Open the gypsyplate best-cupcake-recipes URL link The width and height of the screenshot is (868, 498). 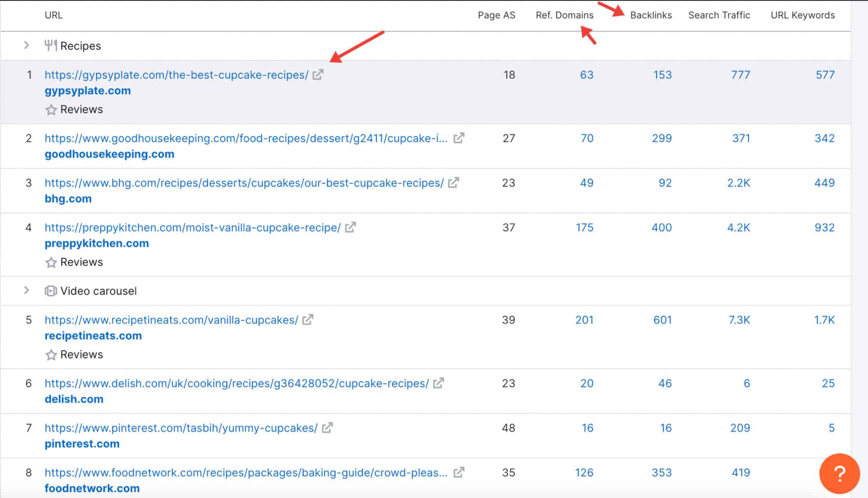click(x=177, y=75)
